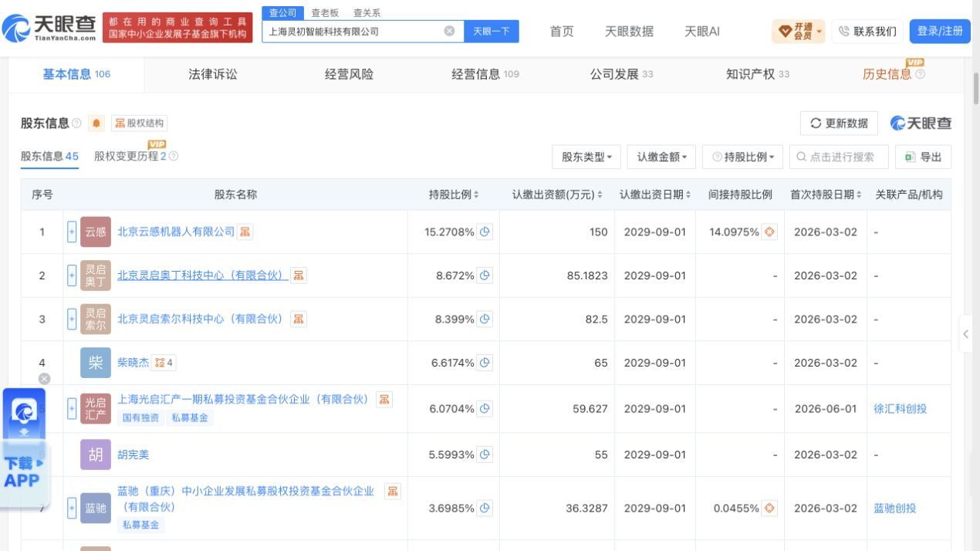Viewport: 980px width, 551px height.
Task: Open the 股东类型 filter dropdown
Action: point(586,157)
